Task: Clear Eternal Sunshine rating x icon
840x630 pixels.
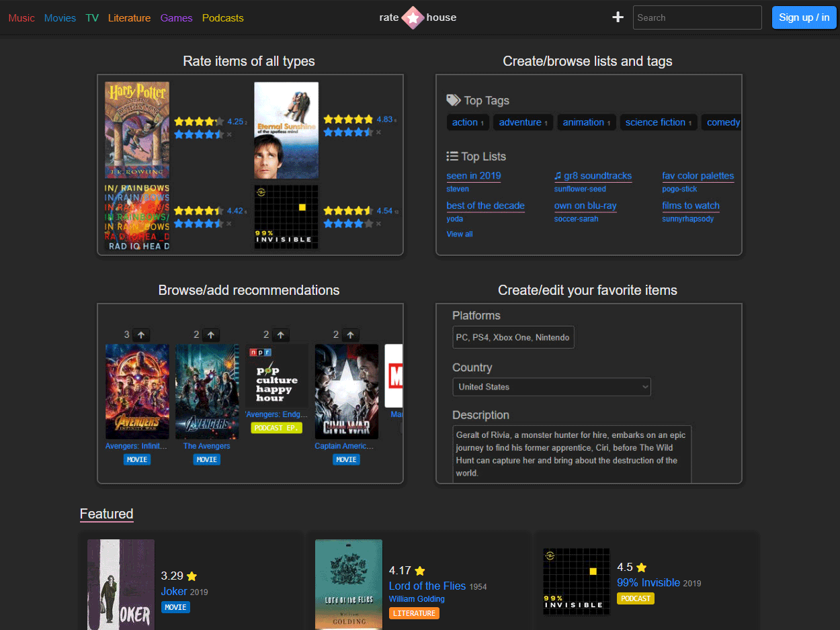Action: 378,132
